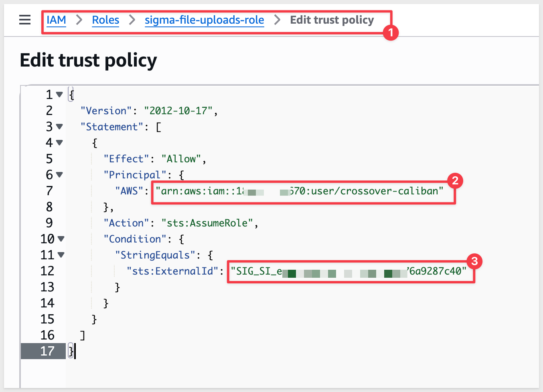This screenshot has height=392, width=543.
Task: Collapse the Principal block on line 6
Action: (x=59, y=175)
